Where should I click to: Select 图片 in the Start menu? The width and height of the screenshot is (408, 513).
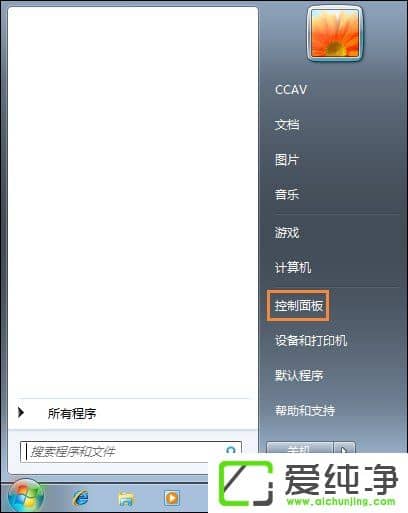click(x=287, y=160)
